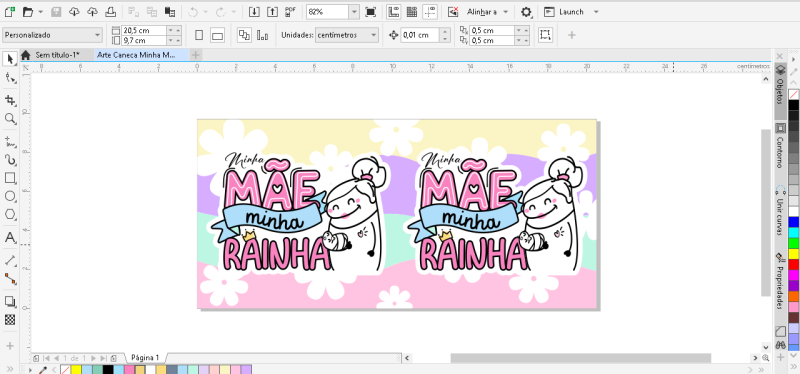Open the Contorno docker tab

click(x=780, y=146)
